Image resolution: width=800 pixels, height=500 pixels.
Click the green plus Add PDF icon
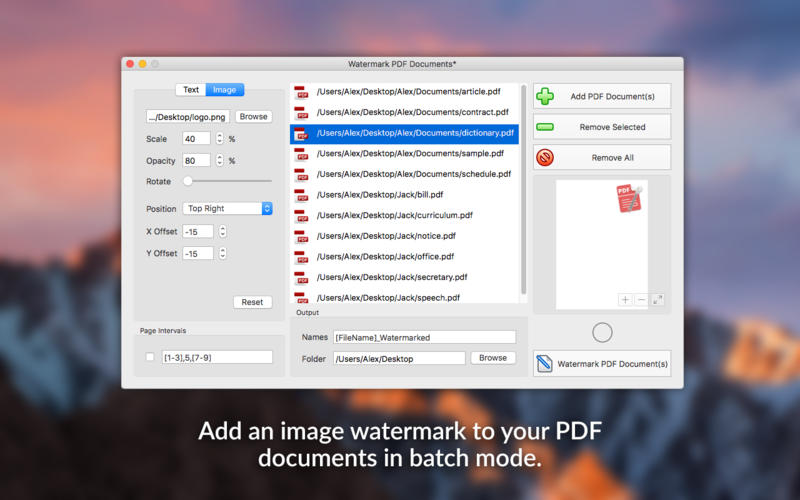tap(545, 96)
